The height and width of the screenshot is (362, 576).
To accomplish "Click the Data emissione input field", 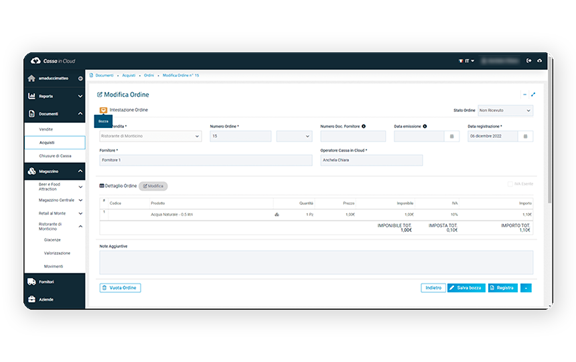I will click(419, 136).
